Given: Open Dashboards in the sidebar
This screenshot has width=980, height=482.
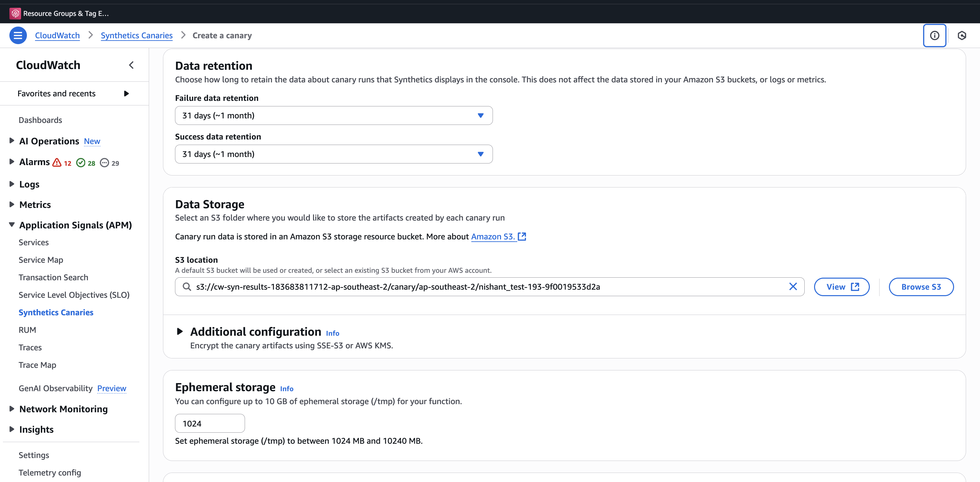Looking at the screenshot, I should tap(40, 120).
